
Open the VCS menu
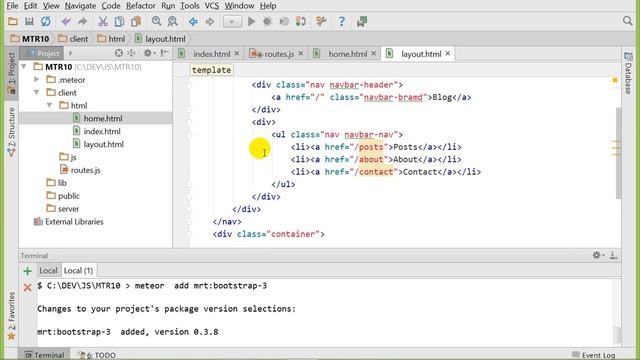coord(211,6)
